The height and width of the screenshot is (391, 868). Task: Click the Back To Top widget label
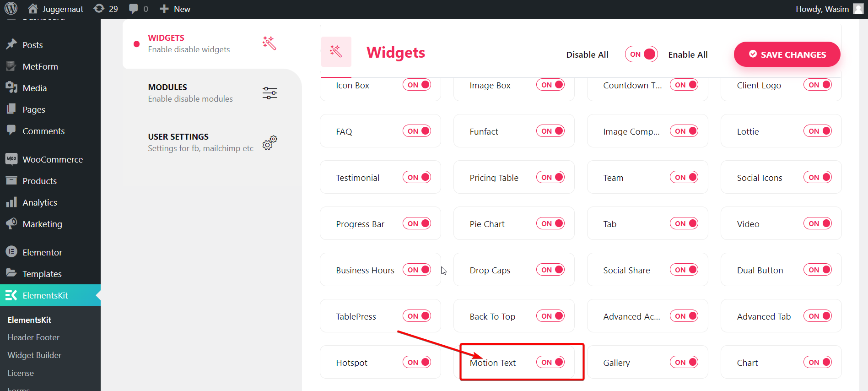(x=492, y=316)
